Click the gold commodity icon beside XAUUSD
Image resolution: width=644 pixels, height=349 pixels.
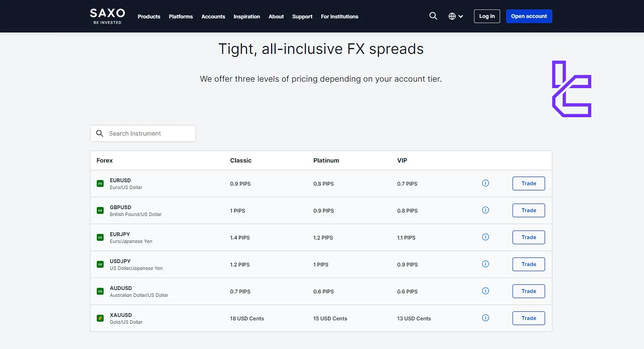[100, 318]
